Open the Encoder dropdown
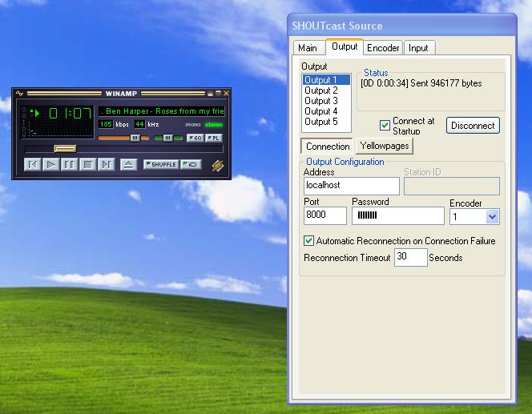532x414 pixels. pyautogui.click(x=492, y=216)
